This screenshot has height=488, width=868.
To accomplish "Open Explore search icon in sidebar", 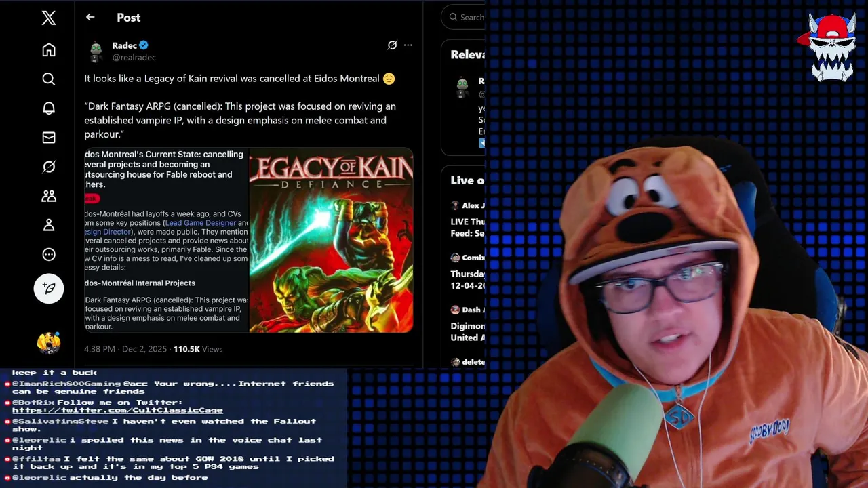I will pyautogui.click(x=49, y=79).
